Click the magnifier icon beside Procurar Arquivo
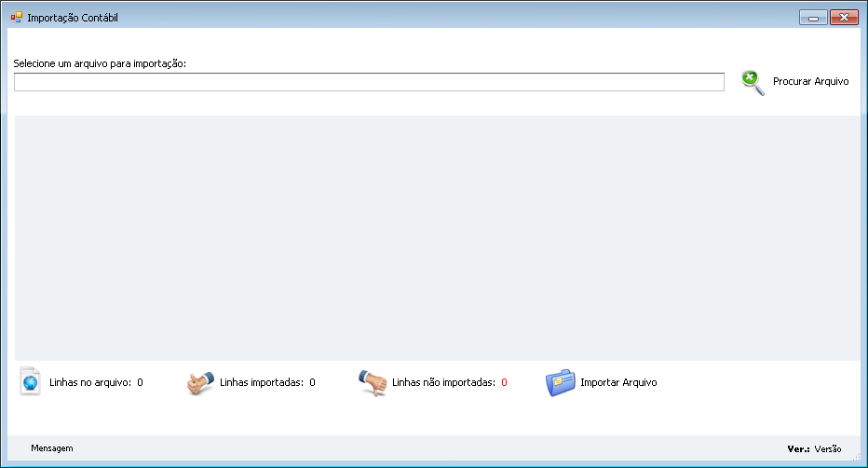 tap(753, 83)
